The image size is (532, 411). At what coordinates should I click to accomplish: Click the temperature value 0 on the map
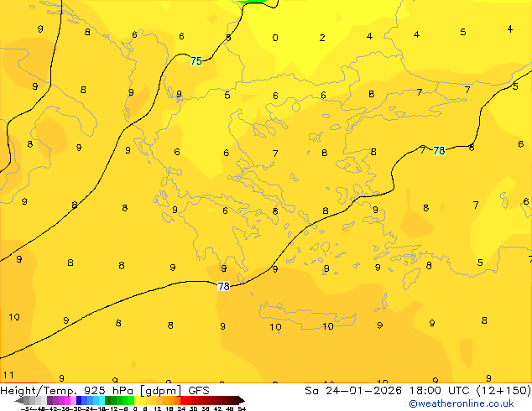[x=275, y=38]
